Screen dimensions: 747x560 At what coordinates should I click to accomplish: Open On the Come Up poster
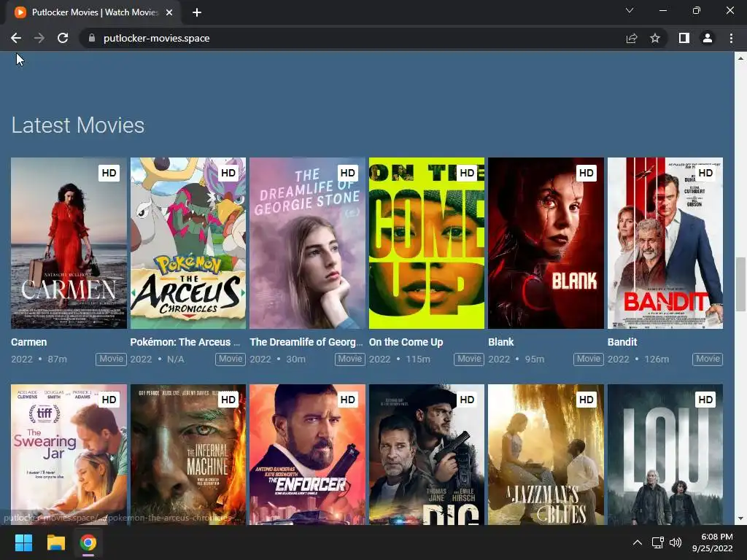pos(427,243)
